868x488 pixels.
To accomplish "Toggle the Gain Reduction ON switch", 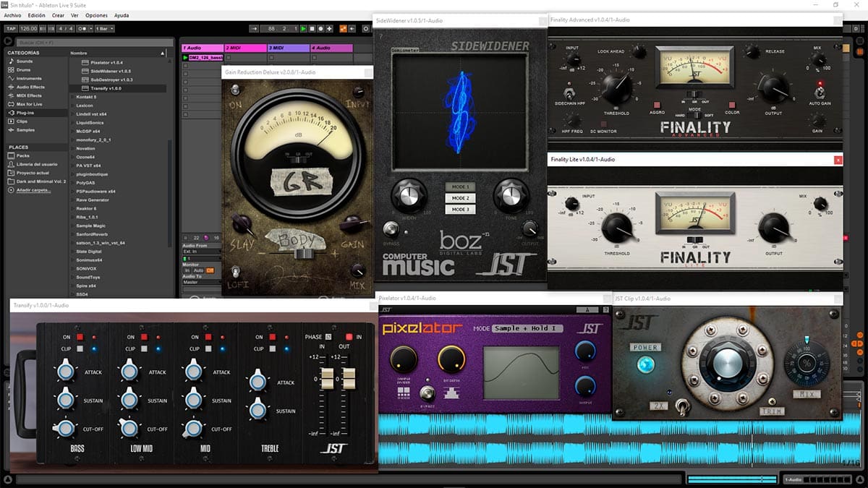I will [235, 89].
